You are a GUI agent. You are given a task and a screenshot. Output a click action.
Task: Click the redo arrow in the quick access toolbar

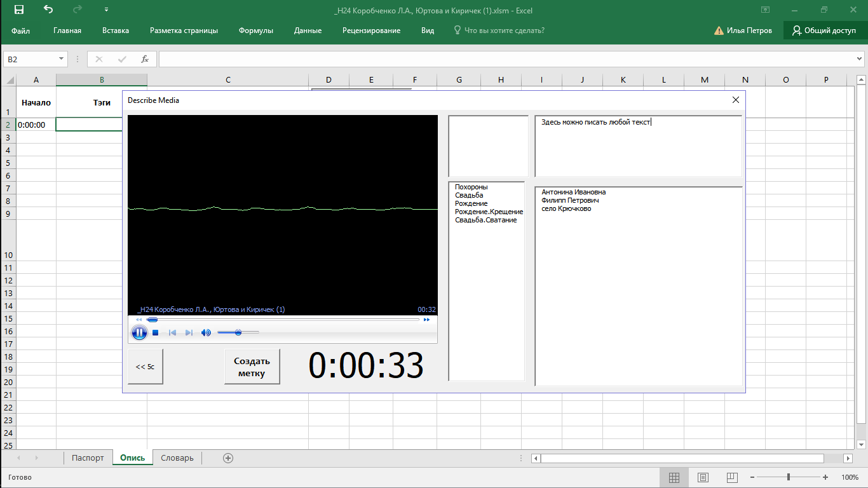pos(78,10)
